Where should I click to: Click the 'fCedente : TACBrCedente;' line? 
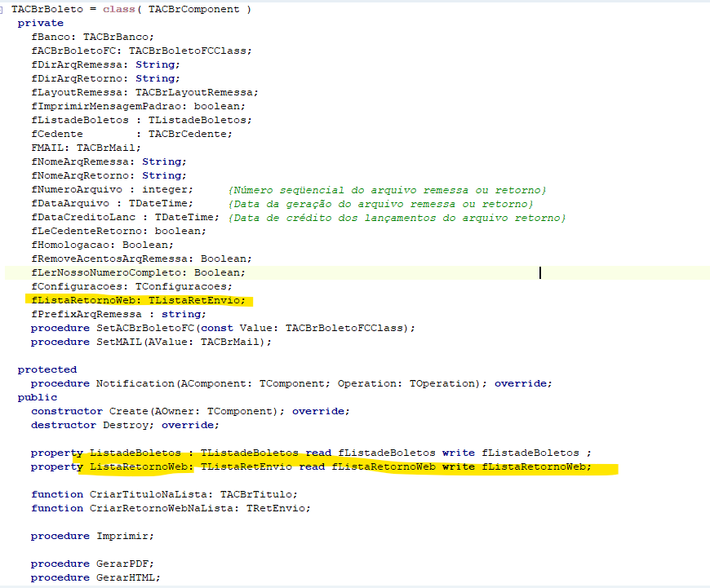point(131,134)
